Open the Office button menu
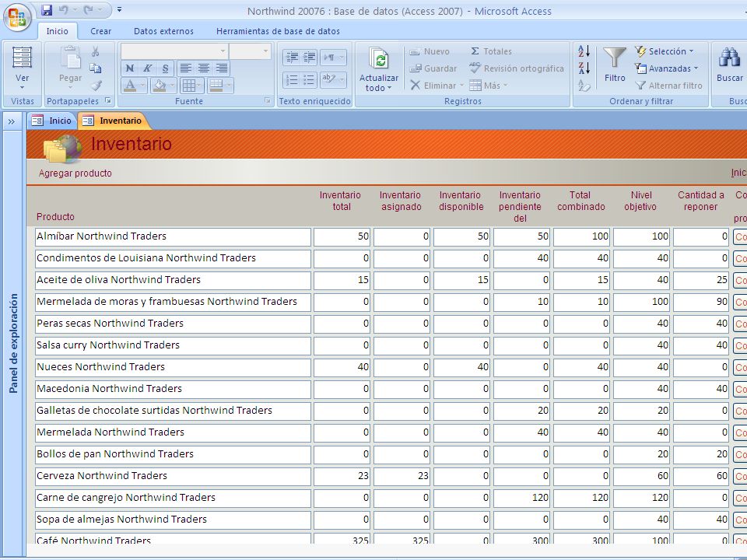 click(x=17, y=17)
